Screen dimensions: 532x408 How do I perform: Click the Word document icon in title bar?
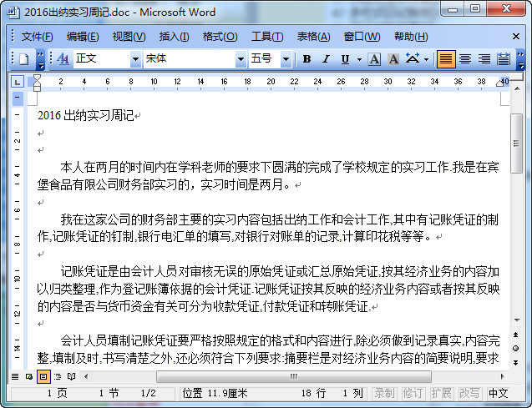click(13, 12)
